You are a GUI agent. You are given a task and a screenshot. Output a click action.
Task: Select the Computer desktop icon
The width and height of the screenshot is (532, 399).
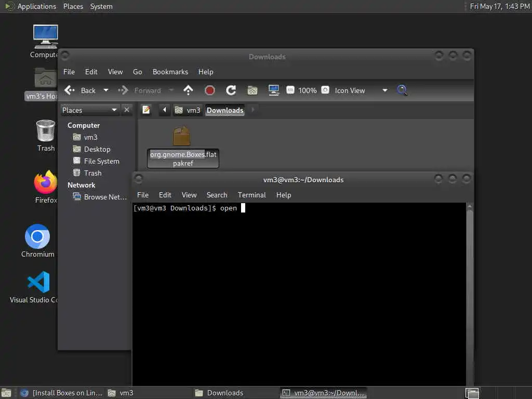[45, 42]
